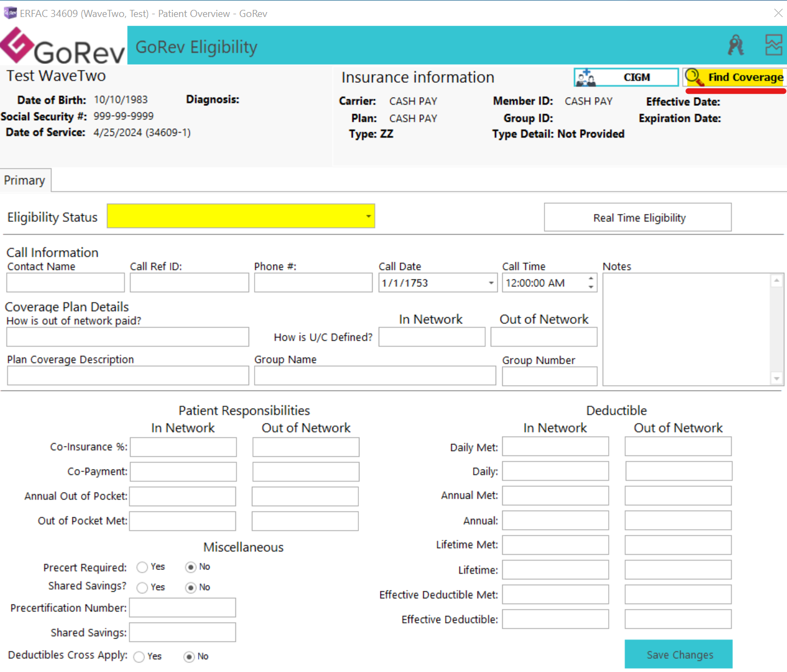Click the Shared Savings amount field
This screenshot has height=672, width=787.
(183, 632)
